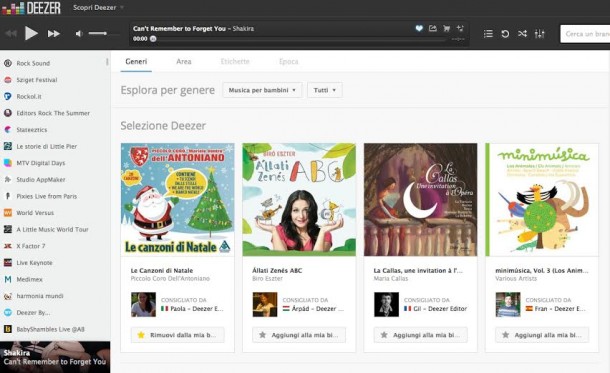
Task: Open artist Biro Eszter
Action: click(x=267, y=278)
